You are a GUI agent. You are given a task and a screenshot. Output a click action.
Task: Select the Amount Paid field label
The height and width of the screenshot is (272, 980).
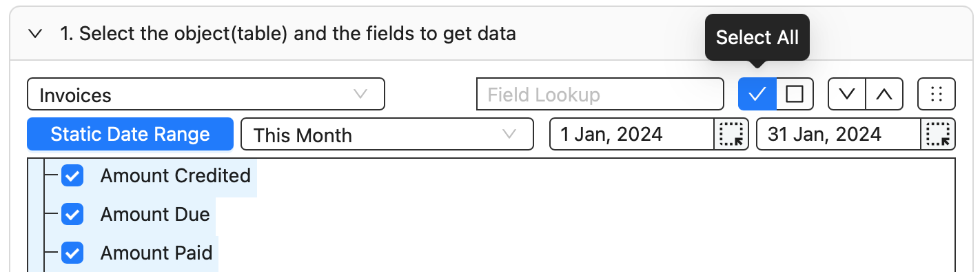point(156,253)
